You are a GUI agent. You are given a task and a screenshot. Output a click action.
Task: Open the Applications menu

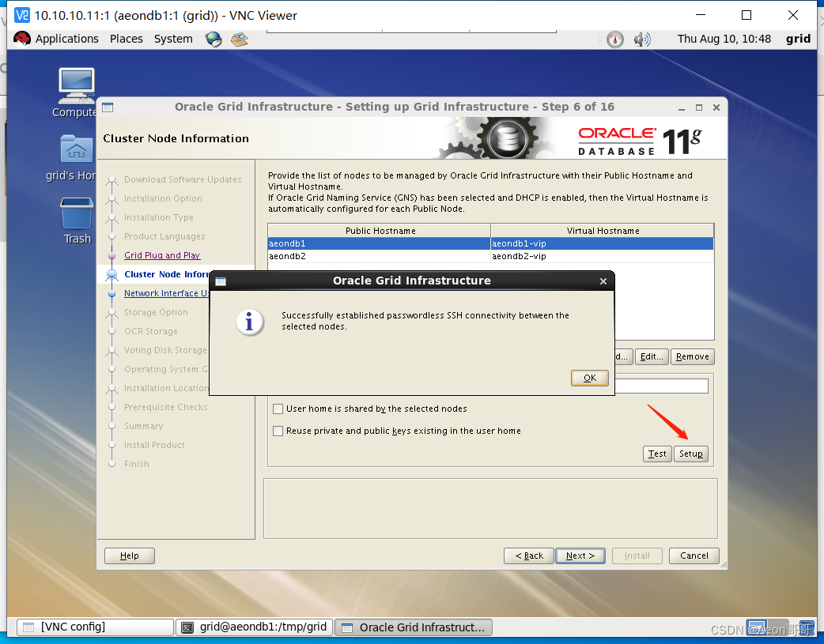(x=66, y=38)
